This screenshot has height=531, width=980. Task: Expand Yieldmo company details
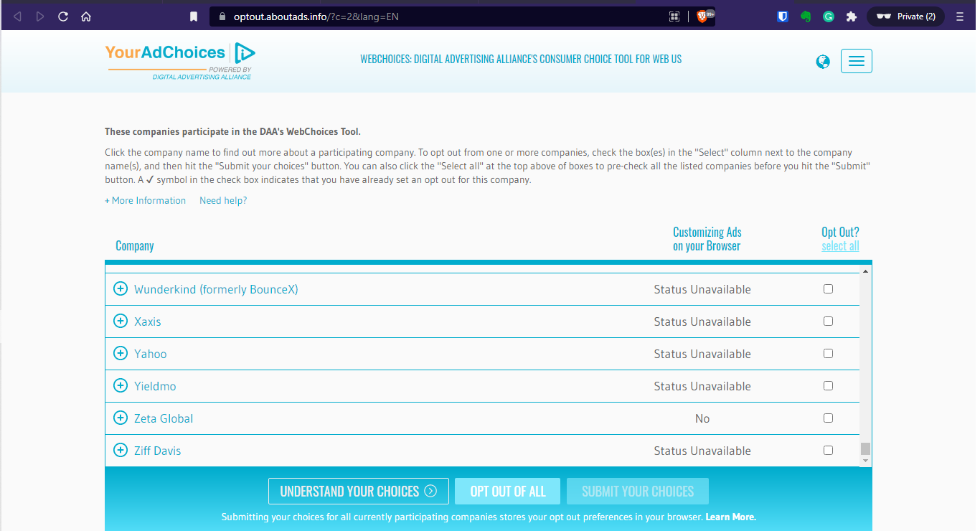tap(121, 386)
